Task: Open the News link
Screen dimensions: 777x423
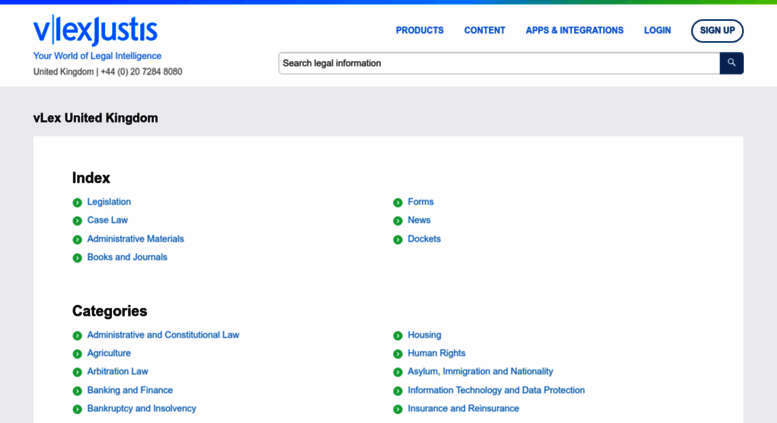Action: coord(419,220)
